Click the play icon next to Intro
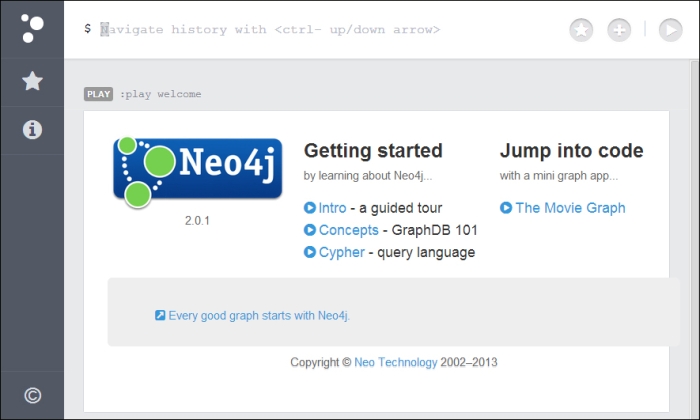 pos(309,208)
